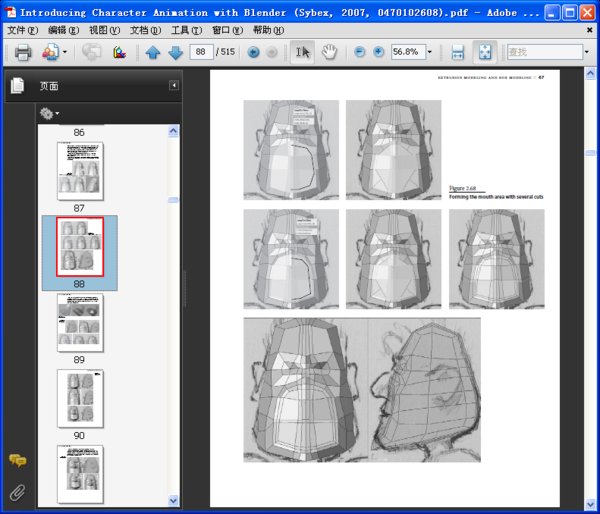600x514 pixels.
Task: Click document scrollbar up arrow
Action: coord(590,73)
